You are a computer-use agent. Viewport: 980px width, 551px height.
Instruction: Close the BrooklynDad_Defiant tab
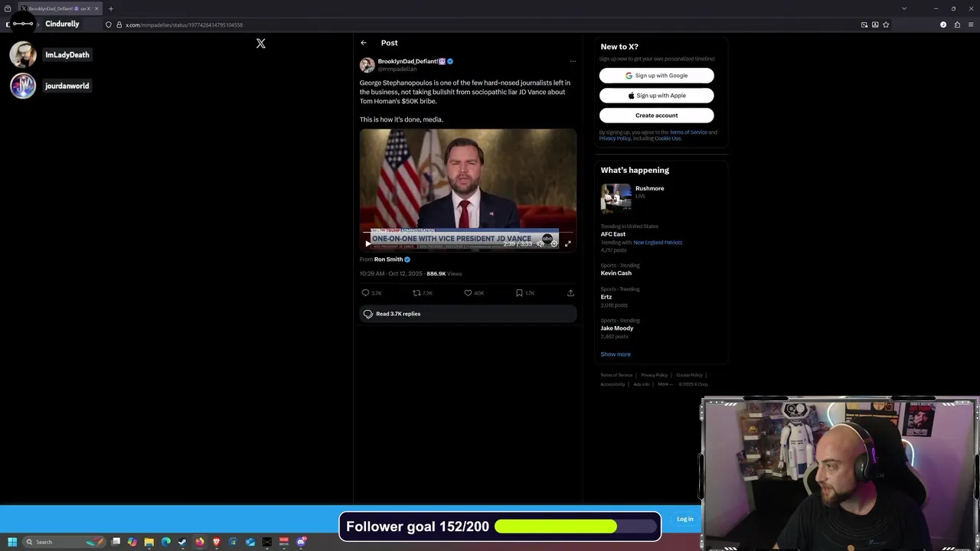[96, 8]
